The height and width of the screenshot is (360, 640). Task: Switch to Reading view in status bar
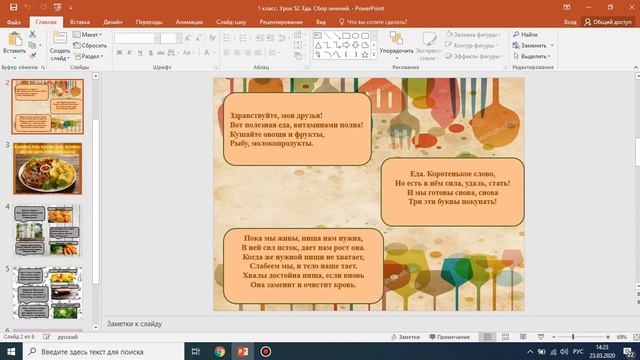[x=523, y=337]
